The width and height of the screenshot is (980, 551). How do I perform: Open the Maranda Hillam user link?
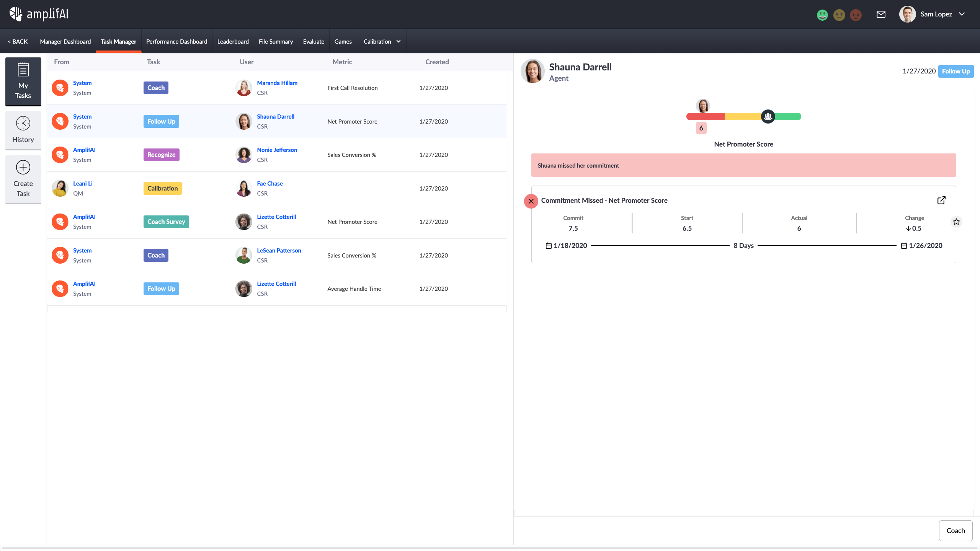point(277,83)
